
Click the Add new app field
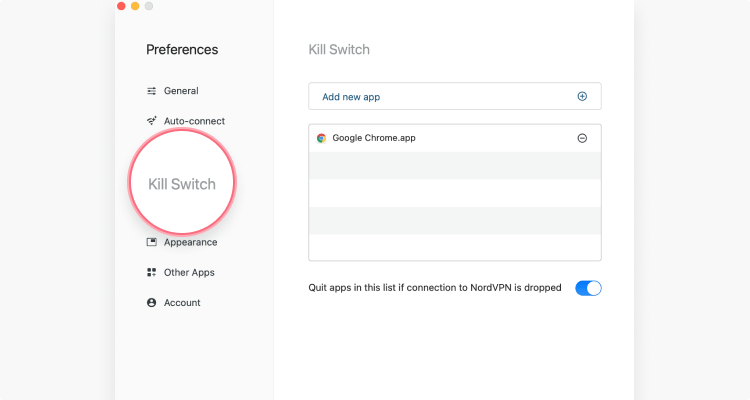point(455,96)
